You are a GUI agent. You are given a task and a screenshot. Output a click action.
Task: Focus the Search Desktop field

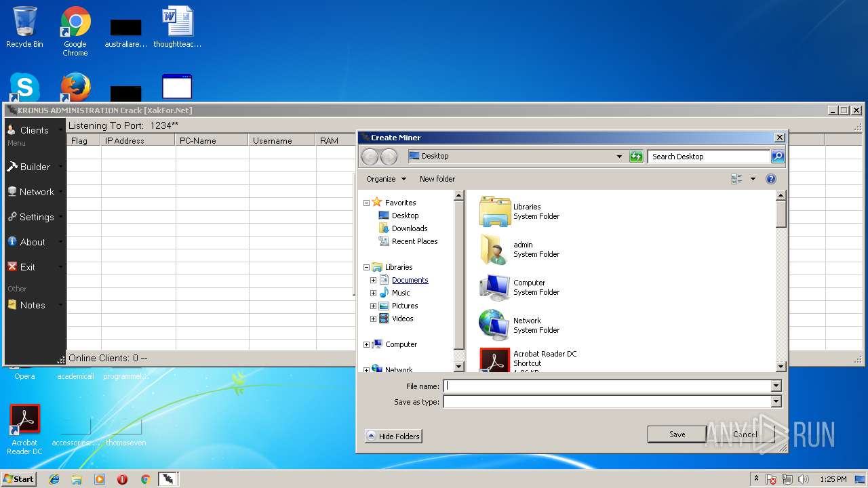709,157
